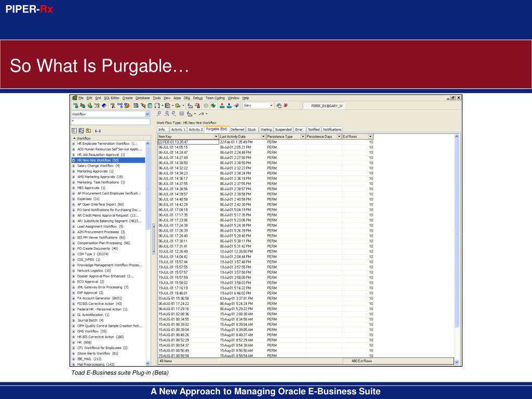Screen dimensions: 532x399
Task: Click the red X icon right of Gary dropdown
Action: 286,105
